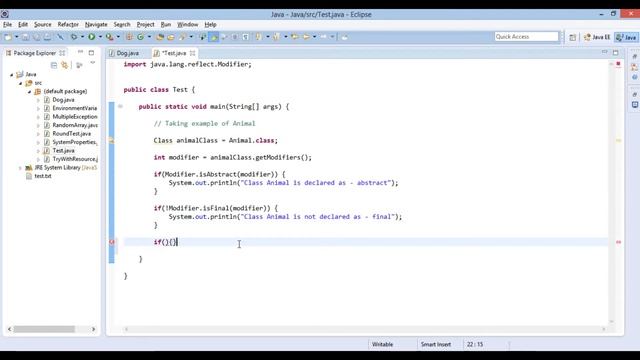The image size is (640, 360).
Task: Open dropdown arrow next to Debug icon
Action: click(82, 37)
